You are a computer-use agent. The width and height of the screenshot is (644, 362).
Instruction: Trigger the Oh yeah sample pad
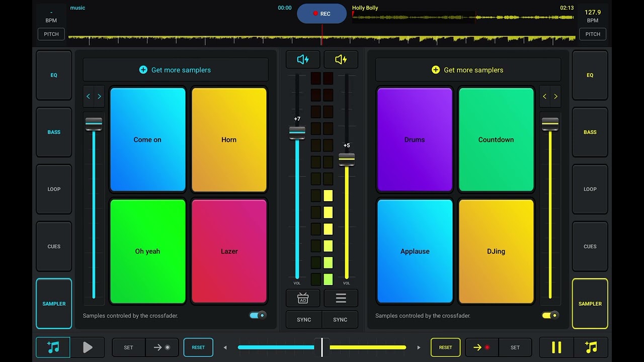(147, 251)
